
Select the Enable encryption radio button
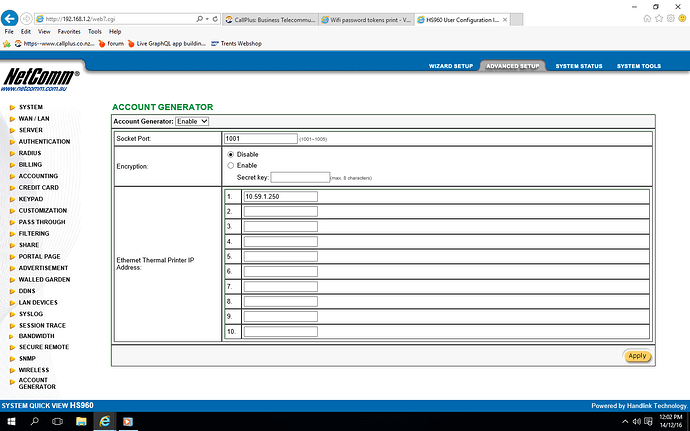coord(231,166)
